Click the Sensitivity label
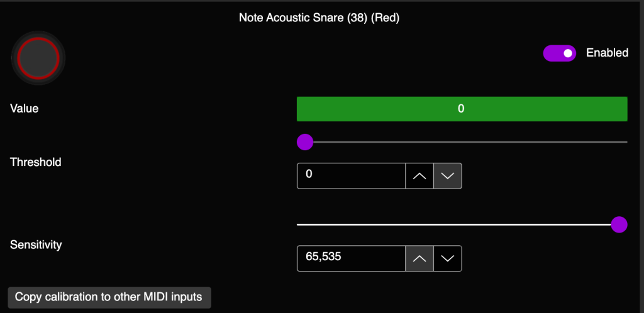This screenshot has height=313, width=644. [x=36, y=244]
